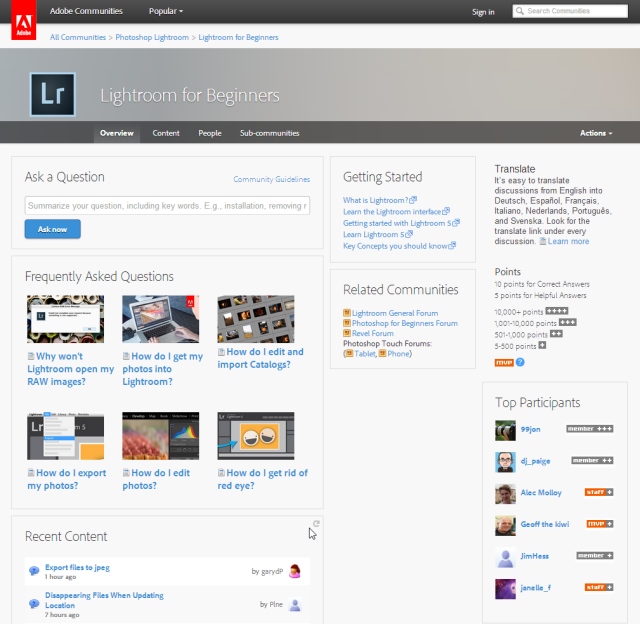Click garydP's avatar in Recent Content
This screenshot has width=640, height=624.
tap(295, 571)
